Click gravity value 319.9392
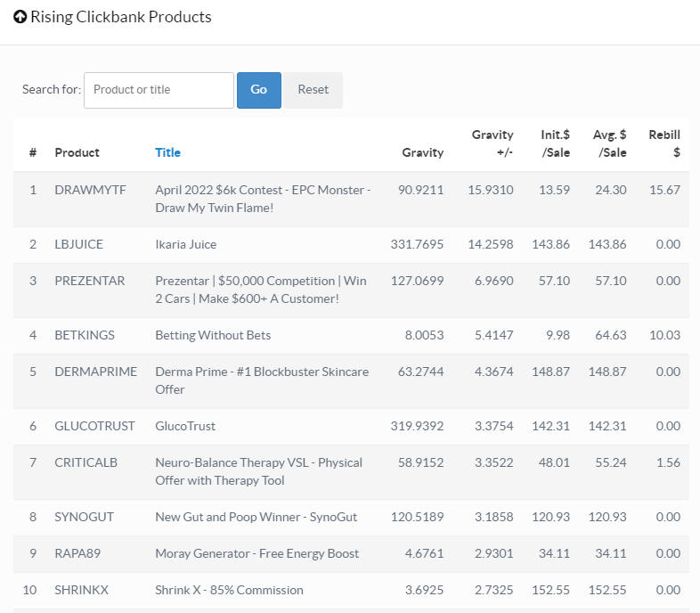 click(417, 426)
